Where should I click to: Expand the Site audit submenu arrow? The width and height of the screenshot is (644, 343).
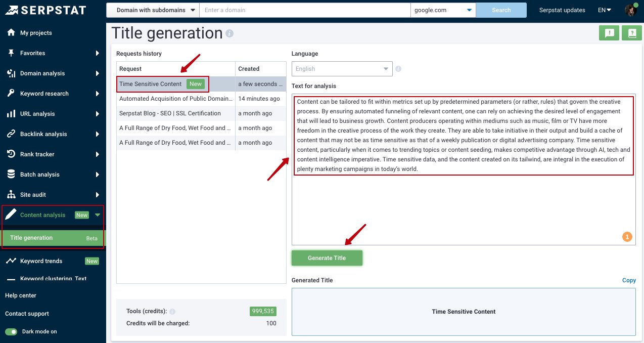pyautogui.click(x=98, y=195)
